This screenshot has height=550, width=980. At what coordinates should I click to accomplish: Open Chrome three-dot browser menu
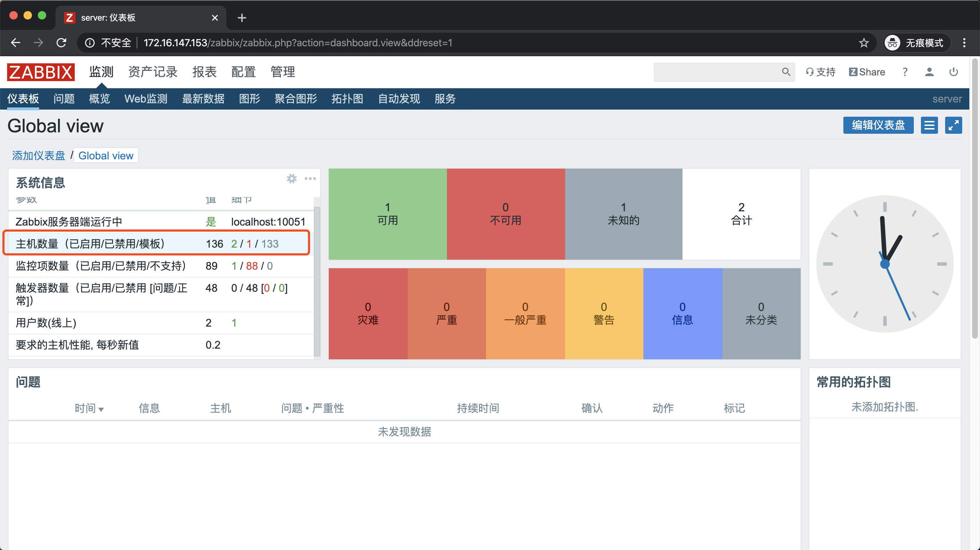964,43
